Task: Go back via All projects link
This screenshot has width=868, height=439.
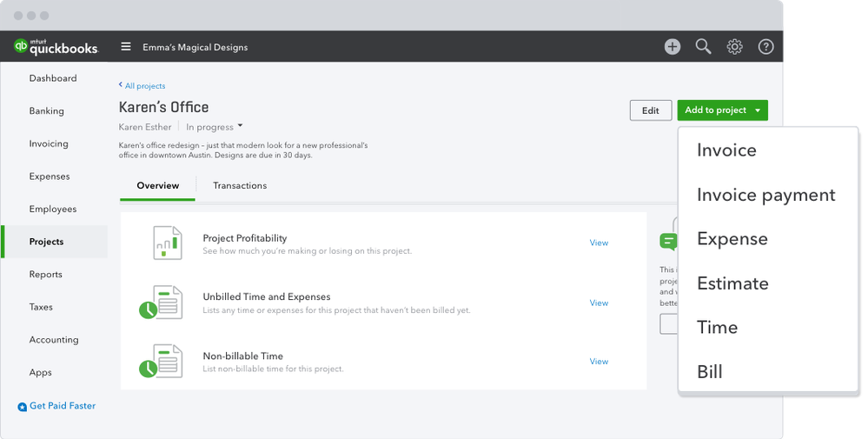Action: [x=142, y=86]
